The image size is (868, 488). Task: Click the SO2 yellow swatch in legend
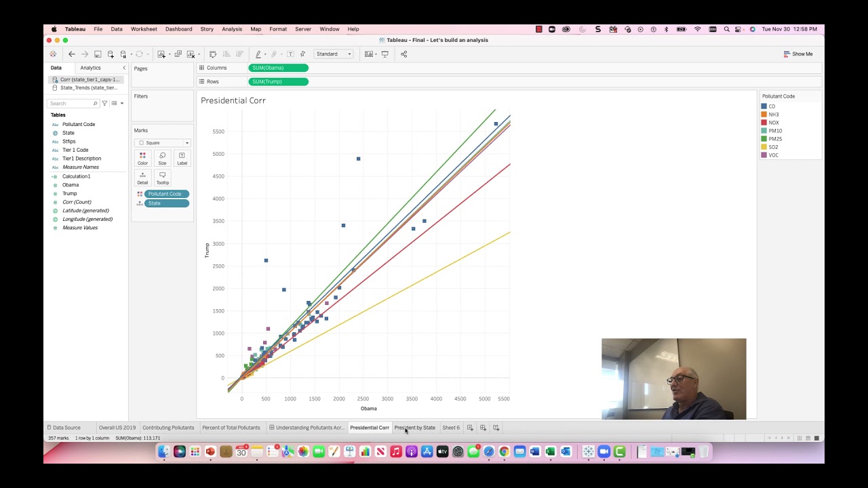click(x=764, y=147)
